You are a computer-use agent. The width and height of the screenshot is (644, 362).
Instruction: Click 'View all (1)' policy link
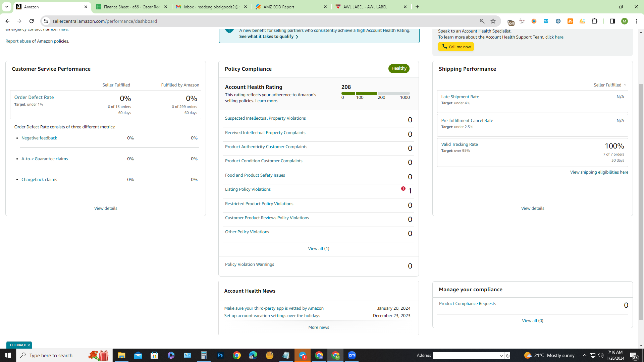[x=319, y=248]
